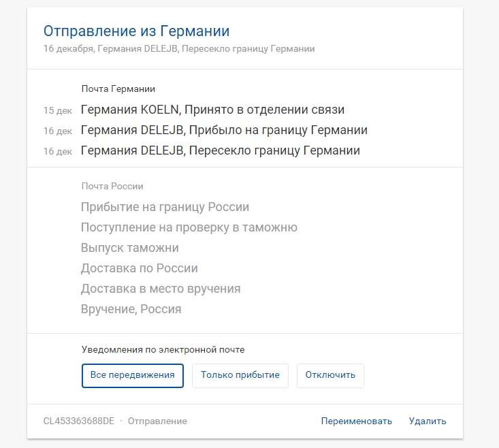Click the "Переименовать" link
This screenshot has height=448, width=499.
point(356,421)
